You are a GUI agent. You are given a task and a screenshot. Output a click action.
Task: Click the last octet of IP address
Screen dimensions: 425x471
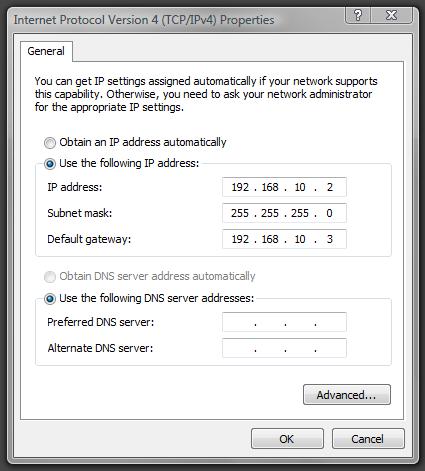[330, 187]
